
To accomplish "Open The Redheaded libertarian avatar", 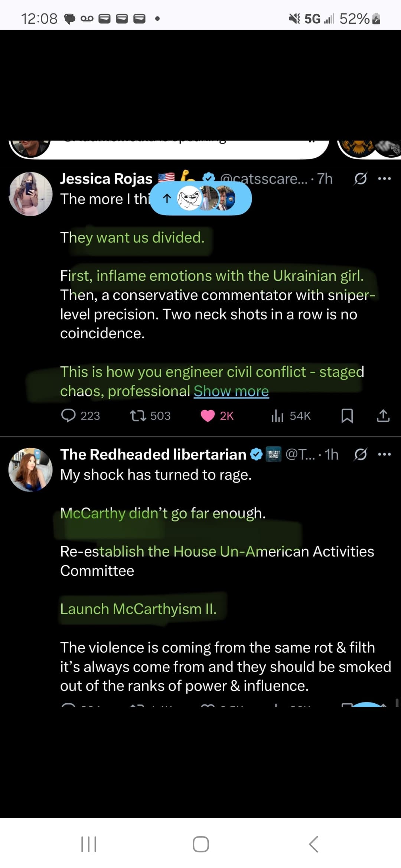I will [x=31, y=470].
